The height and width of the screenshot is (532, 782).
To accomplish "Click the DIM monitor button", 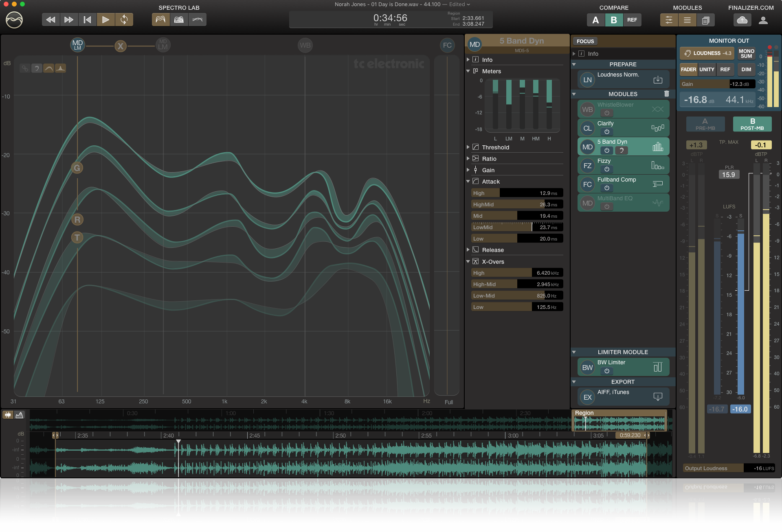I will pos(746,70).
